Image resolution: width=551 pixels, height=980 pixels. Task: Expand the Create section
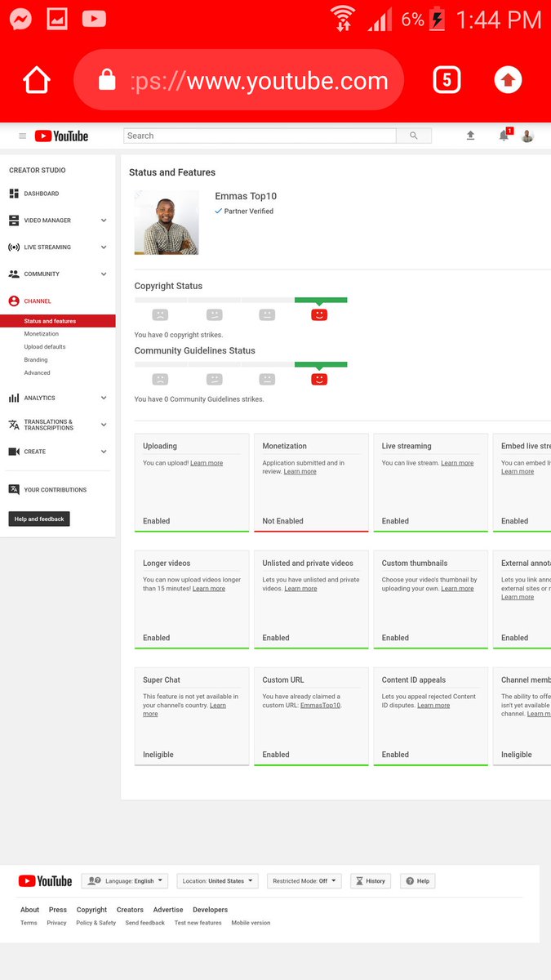pos(104,452)
